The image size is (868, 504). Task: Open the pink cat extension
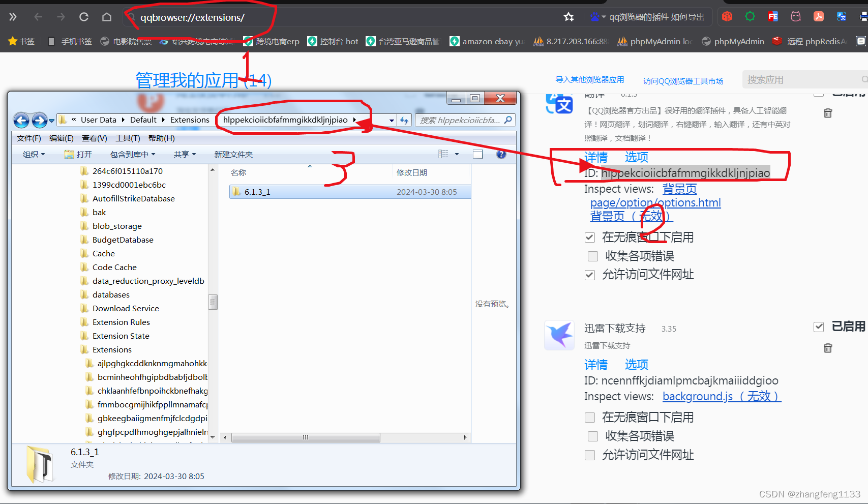pyautogui.click(x=796, y=17)
